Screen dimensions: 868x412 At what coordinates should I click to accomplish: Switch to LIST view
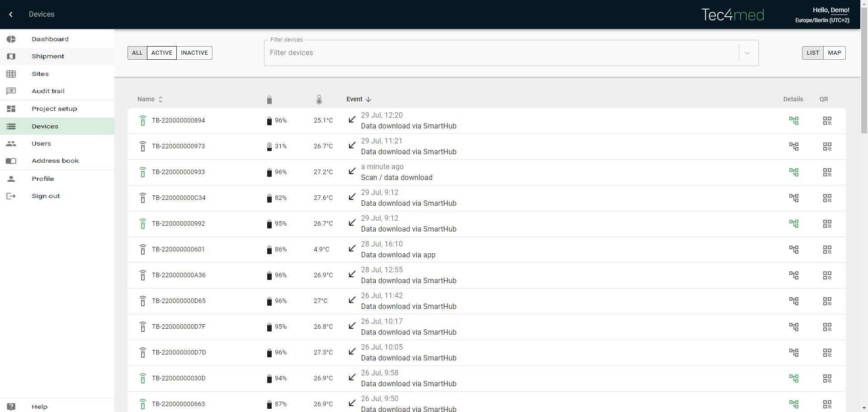(x=813, y=53)
